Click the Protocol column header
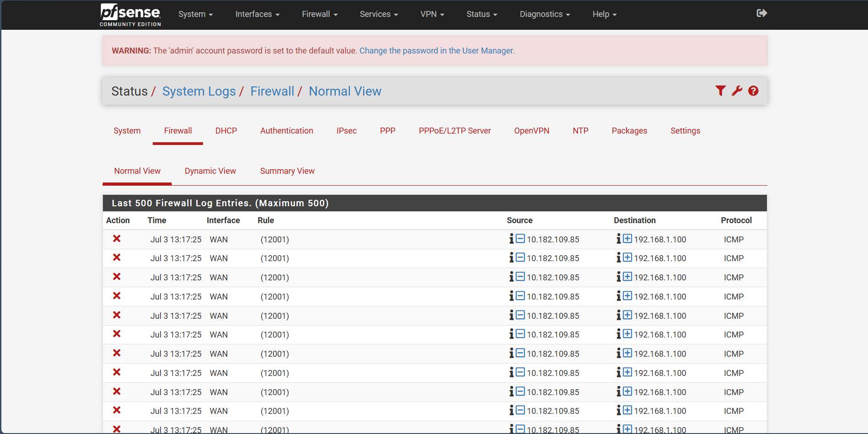This screenshot has height=434, width=868. click(736, 220)
